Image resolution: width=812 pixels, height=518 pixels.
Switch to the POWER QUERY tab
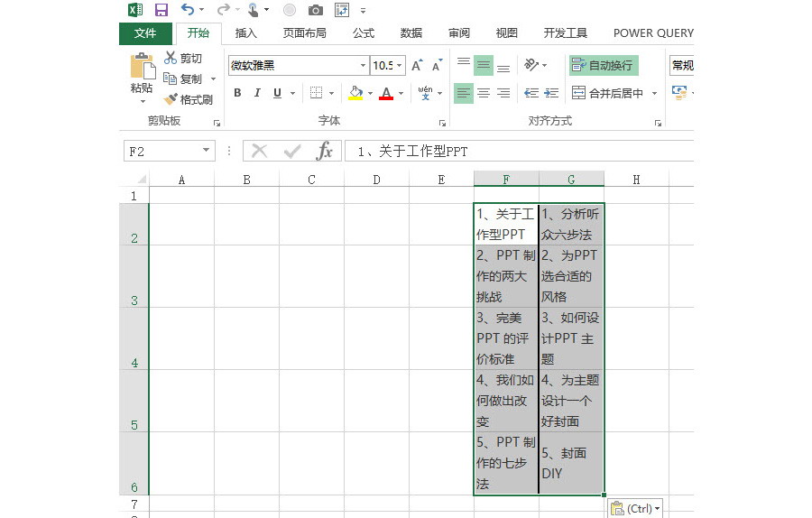pyautogui.click(x=653, y=33)
